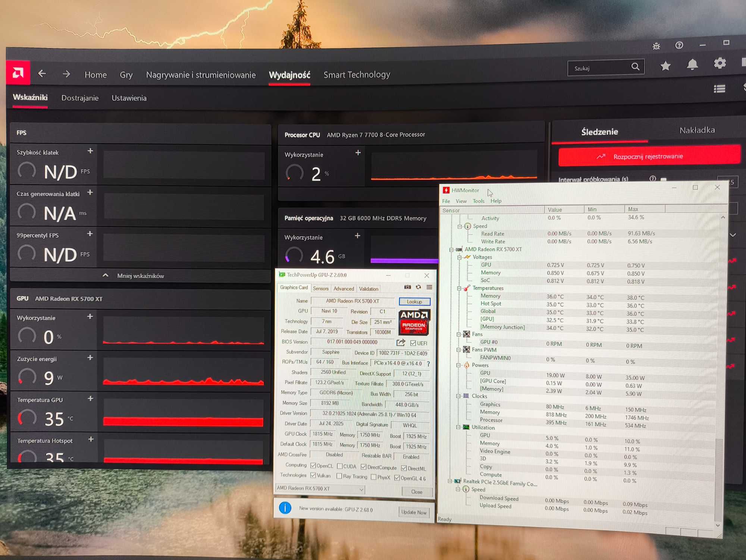Toggle the OpenCL checkbox

313,466
